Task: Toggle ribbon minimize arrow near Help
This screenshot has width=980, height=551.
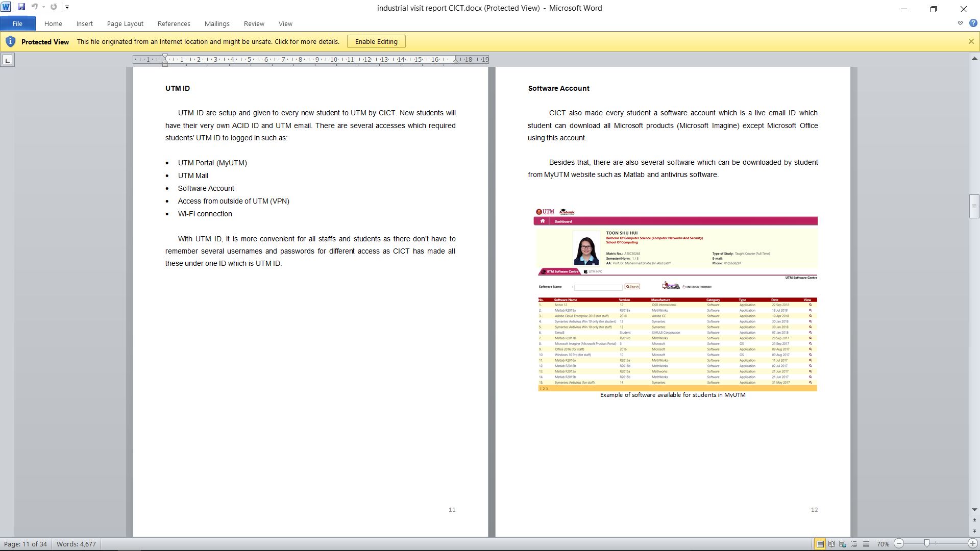Action: 960,23
